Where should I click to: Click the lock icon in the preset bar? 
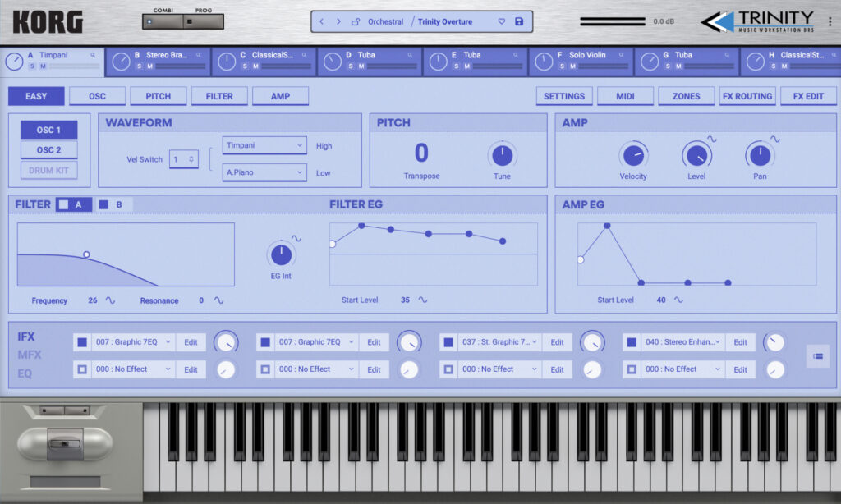356,21
